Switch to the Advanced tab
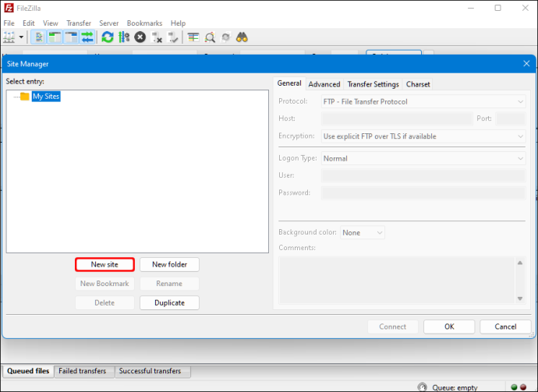This screenshot has width=538, height=392. click(324, 84)
